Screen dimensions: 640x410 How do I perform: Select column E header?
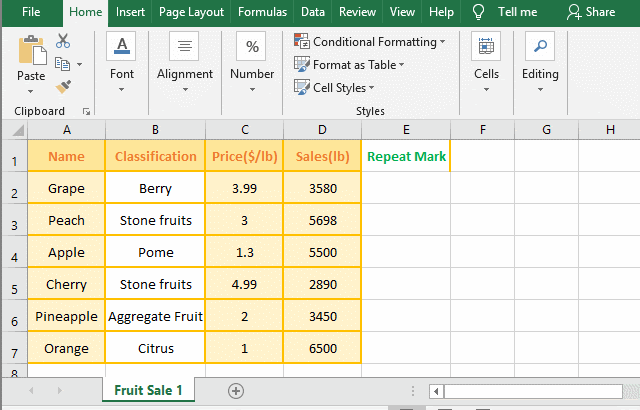tap(406, 130)
